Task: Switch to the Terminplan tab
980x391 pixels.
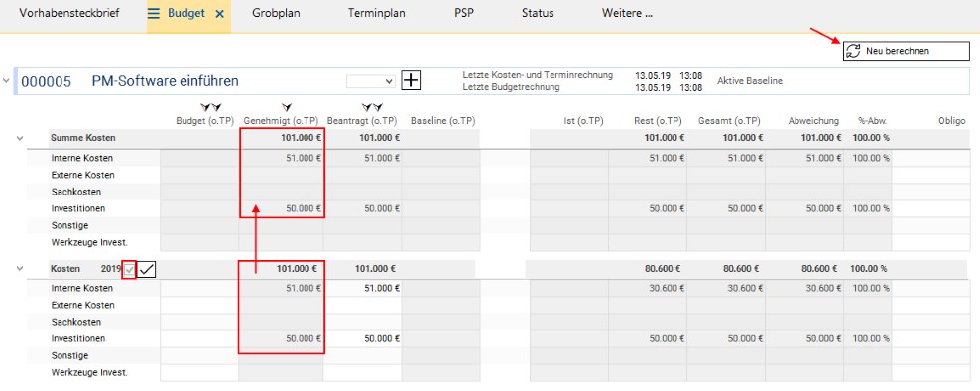Action: [377, 13]
